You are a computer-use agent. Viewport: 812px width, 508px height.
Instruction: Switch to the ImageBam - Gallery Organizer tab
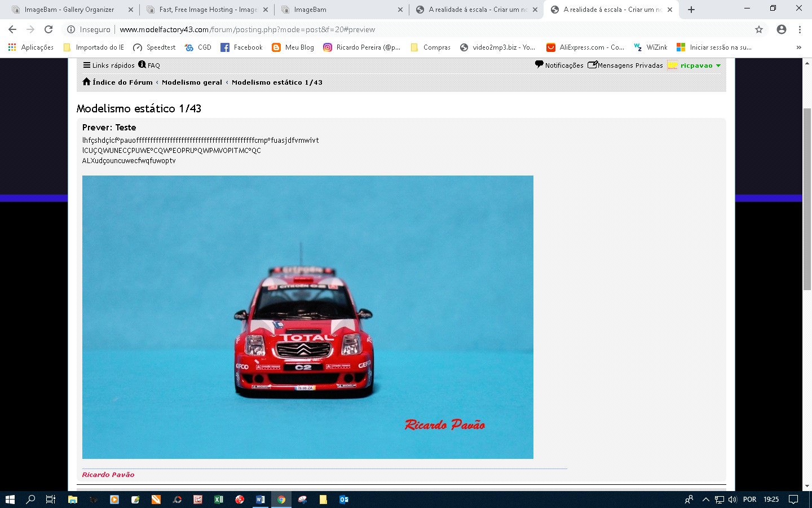(69, 10)
